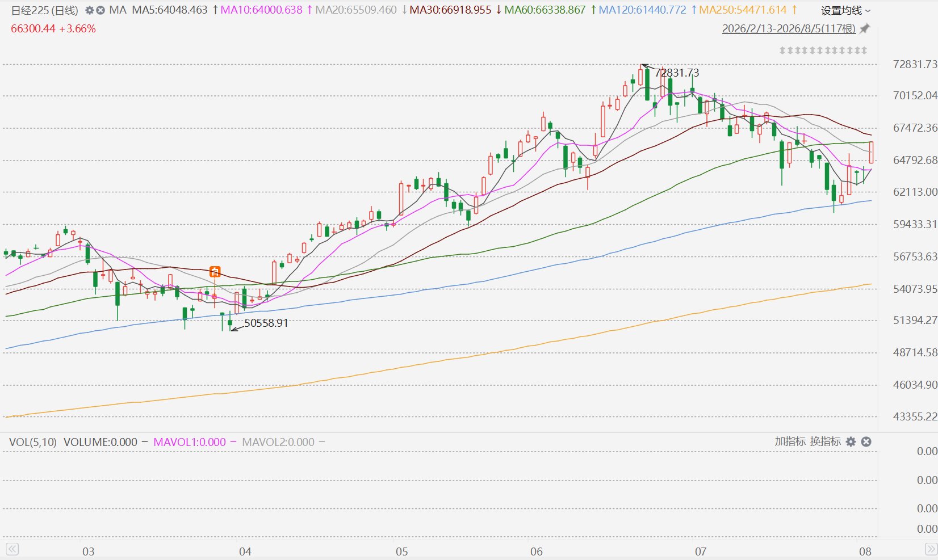Click the MA20:65509.460 value

pyautogui.click(x=356, y=10)
